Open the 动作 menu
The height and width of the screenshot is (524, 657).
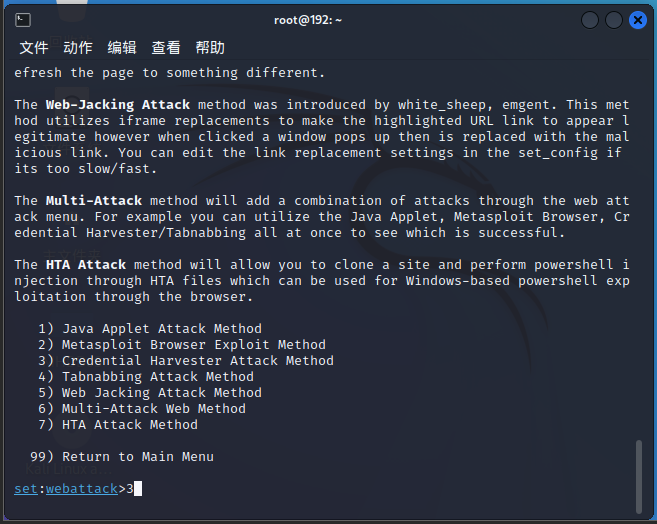78,48
